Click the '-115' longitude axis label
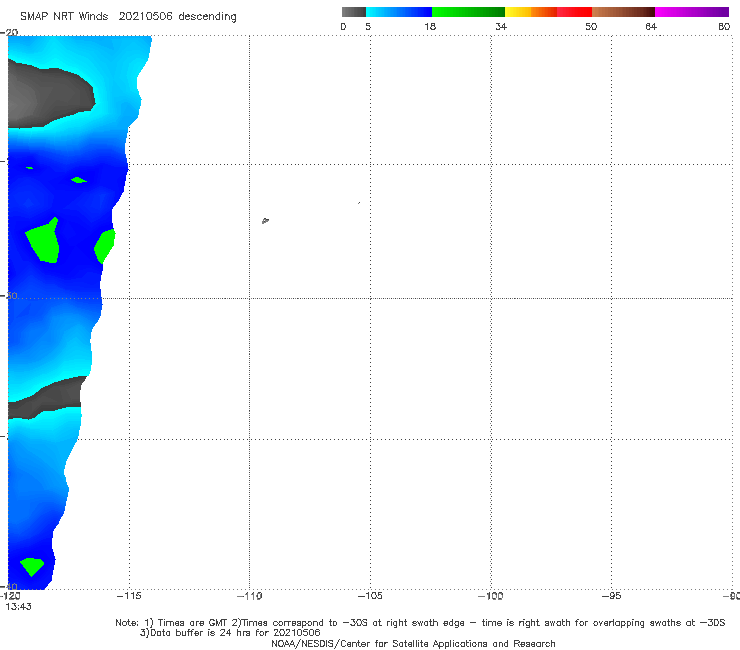740x650 pixels. tap(129, 596)
